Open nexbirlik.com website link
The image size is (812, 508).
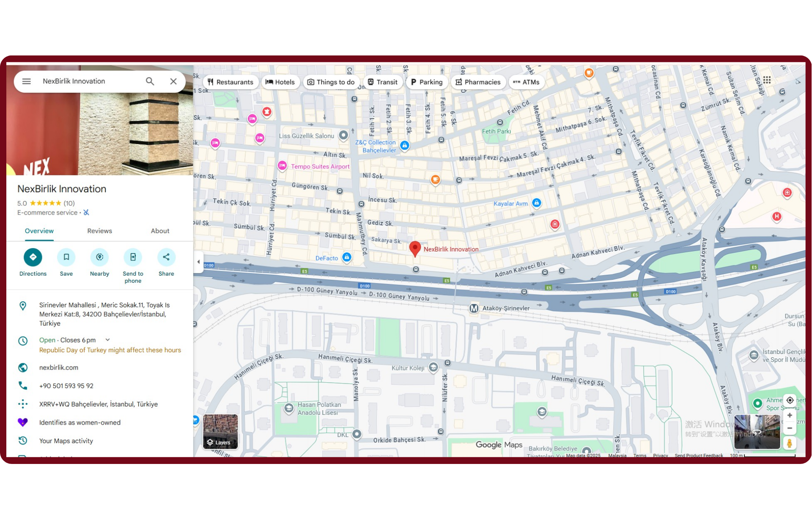coord(59,367)
